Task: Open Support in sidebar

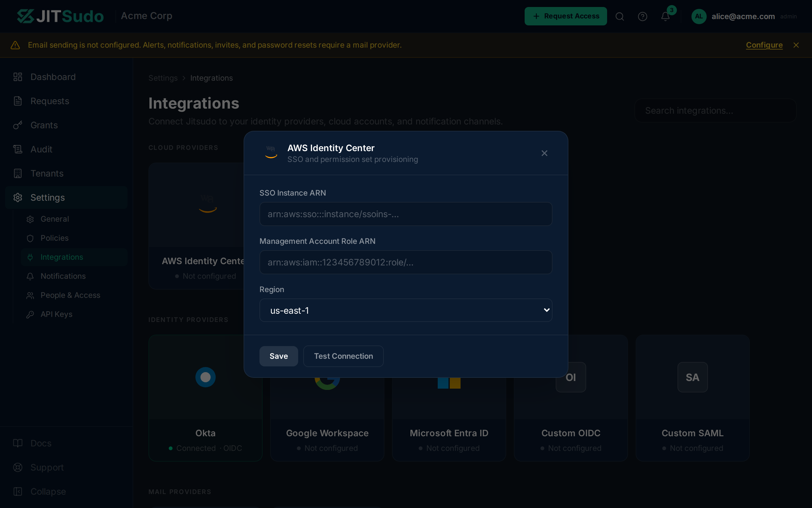Action: pos(66,467)
